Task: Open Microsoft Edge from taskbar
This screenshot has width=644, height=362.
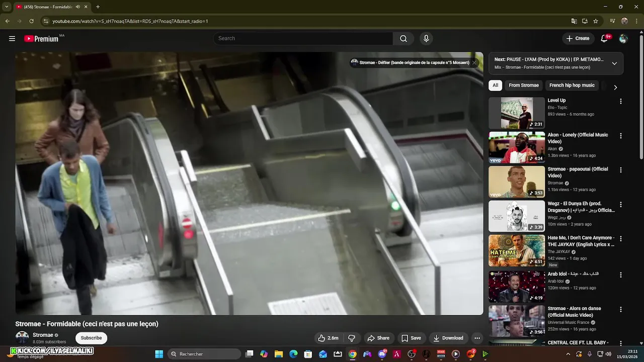Action: [x=293, y=354]
